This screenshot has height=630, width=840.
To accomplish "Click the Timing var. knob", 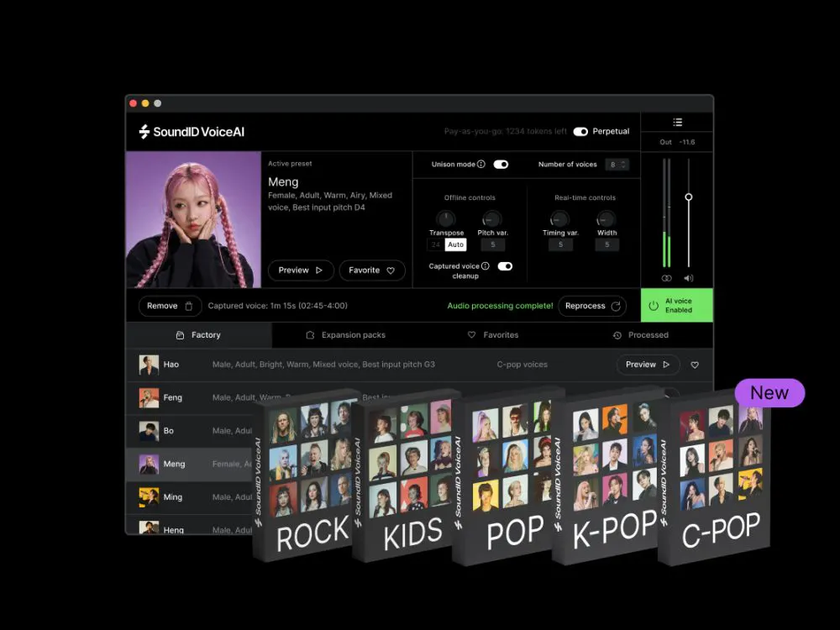I will click(x=559, y=218).
